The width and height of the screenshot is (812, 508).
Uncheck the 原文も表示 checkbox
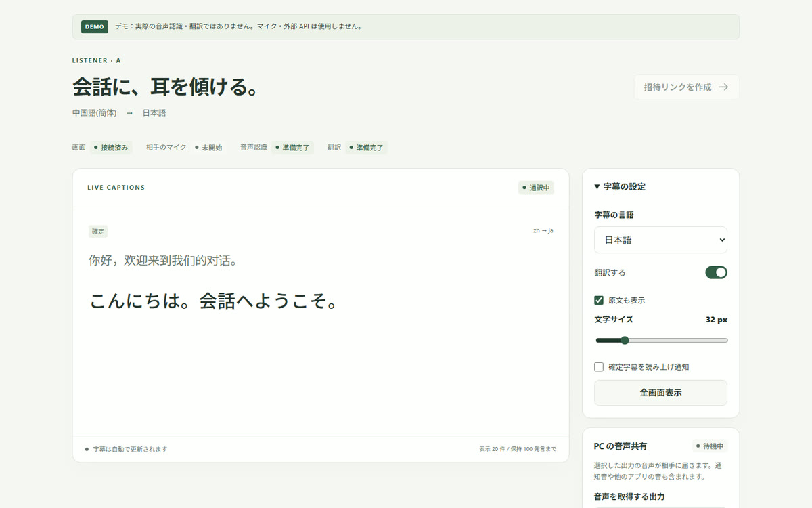(599, 300)
